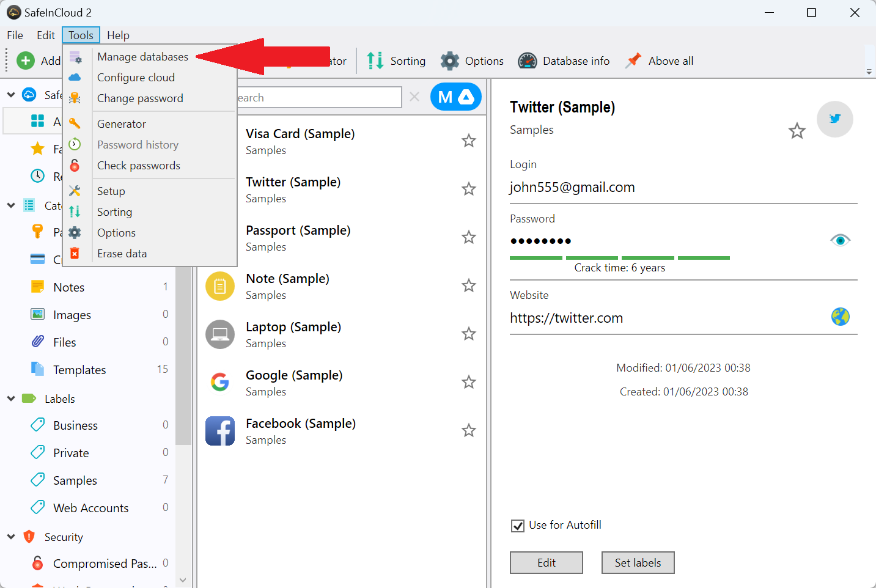Click the Google (Sample) logo icon
Image resolution: width=876 pixels, height=588 pixels.
coord(220,383)
